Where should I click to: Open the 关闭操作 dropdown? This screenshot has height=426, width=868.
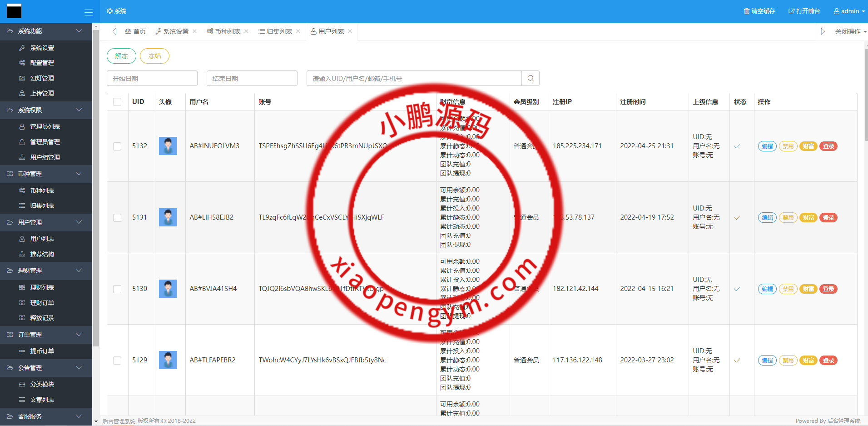click(x=850, y=31)
